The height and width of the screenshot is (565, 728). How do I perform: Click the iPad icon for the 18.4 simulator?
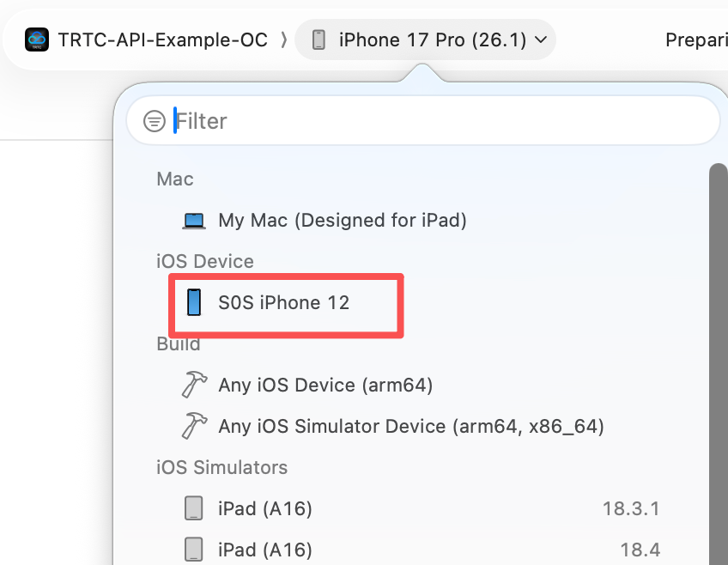pos(195,550)
